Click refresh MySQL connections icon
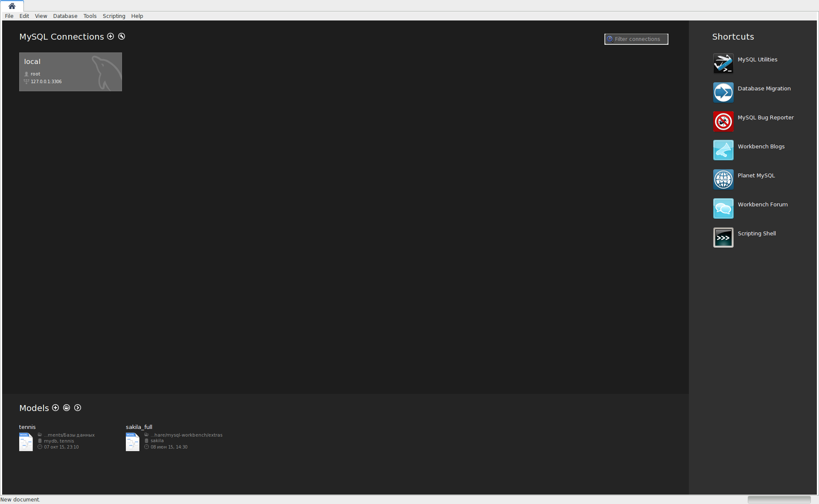The width and height of the screenshot is (819, 504). [x=122, y=36]
